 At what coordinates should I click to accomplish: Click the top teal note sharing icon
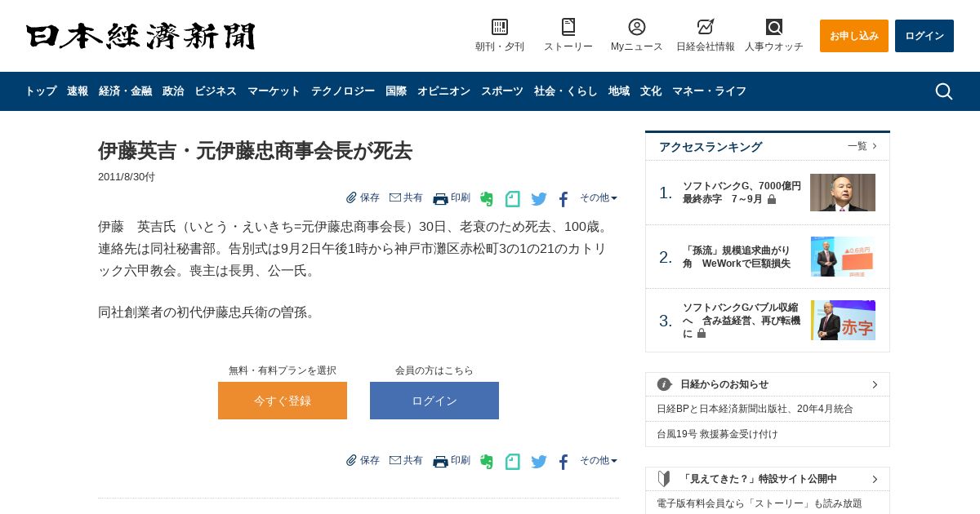[x=513, y=199]
